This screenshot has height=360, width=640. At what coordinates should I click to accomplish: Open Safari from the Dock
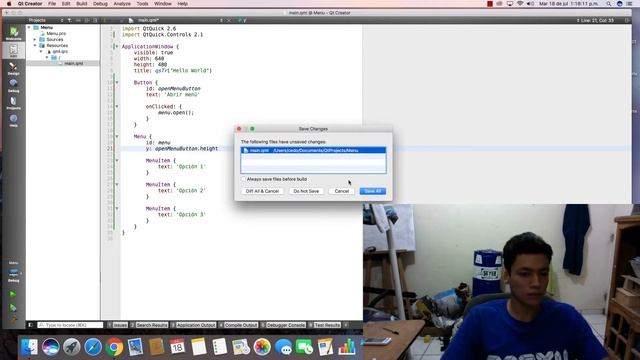point(93,347)
